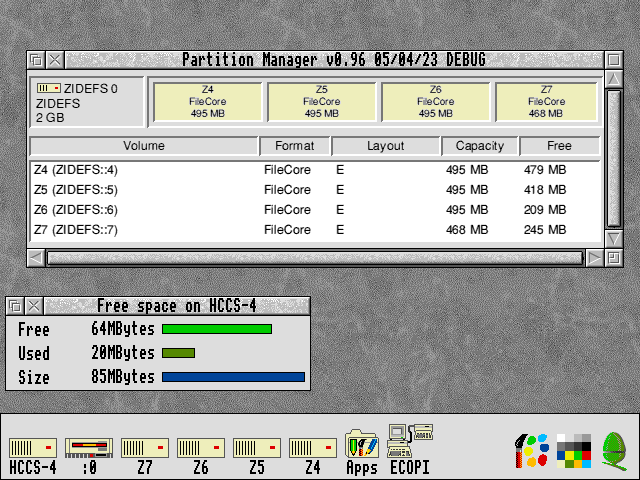The image size is (640, 480).
Task: Select the Z5 FileCore 495 MB partition block
Action: tap(322, 102)
